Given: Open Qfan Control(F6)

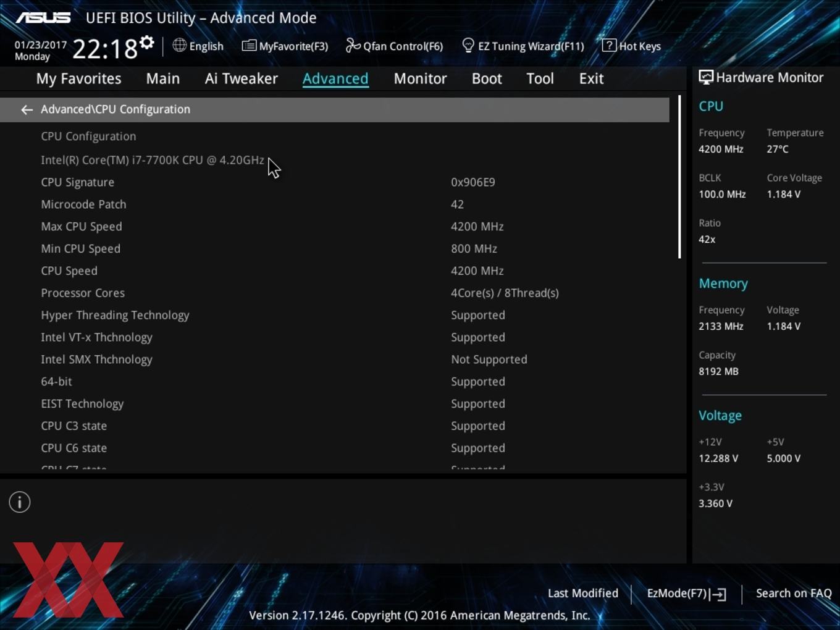Looking at the screenshot, I should (403, 46).
